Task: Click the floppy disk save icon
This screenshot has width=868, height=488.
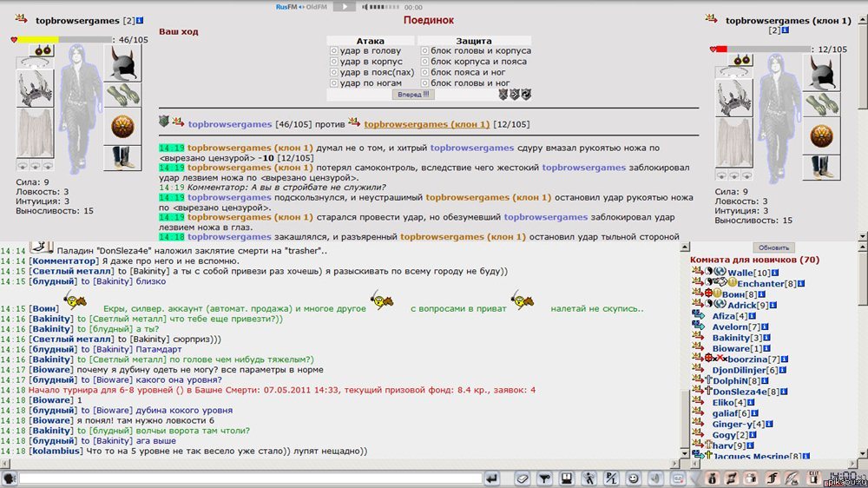Action: 566,478
